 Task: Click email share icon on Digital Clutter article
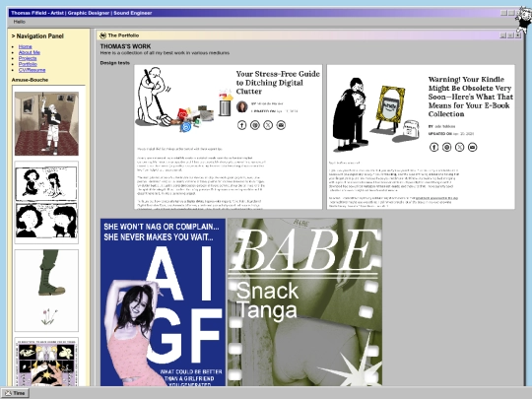click(281, 125)
